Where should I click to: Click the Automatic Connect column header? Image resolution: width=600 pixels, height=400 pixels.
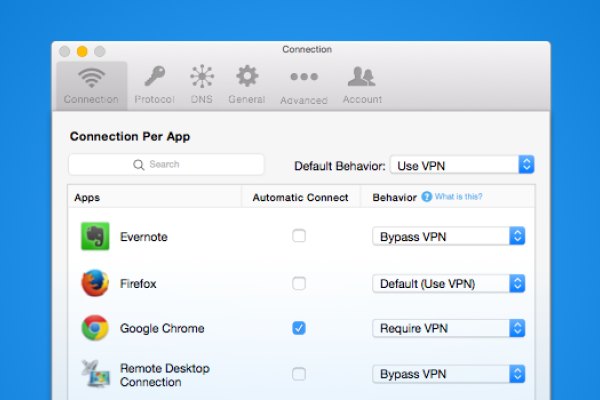(300, 198)
